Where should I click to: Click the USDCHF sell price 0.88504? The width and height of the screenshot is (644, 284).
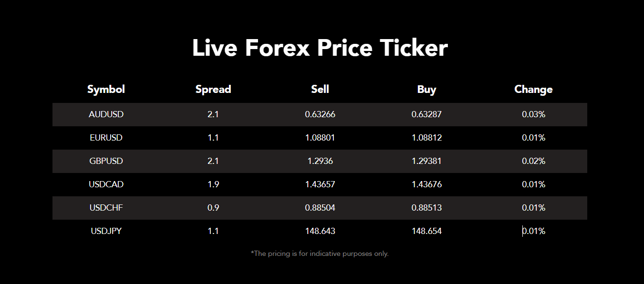[320, 208]
